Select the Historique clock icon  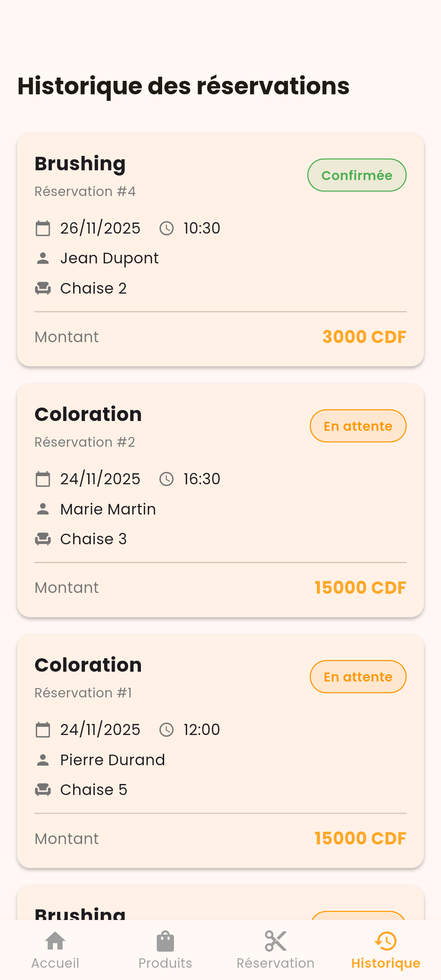(386, 941)
